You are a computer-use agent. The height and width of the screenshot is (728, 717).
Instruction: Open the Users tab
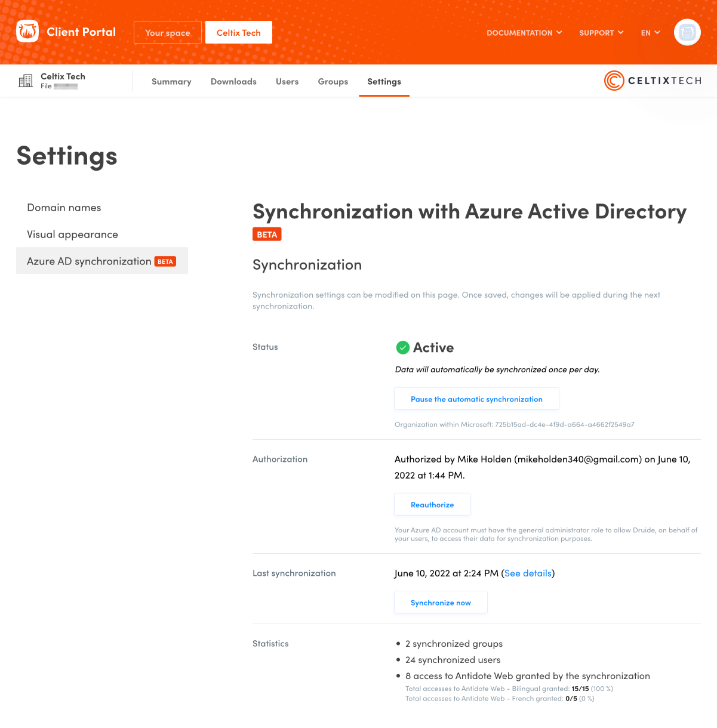click(287, 82)
